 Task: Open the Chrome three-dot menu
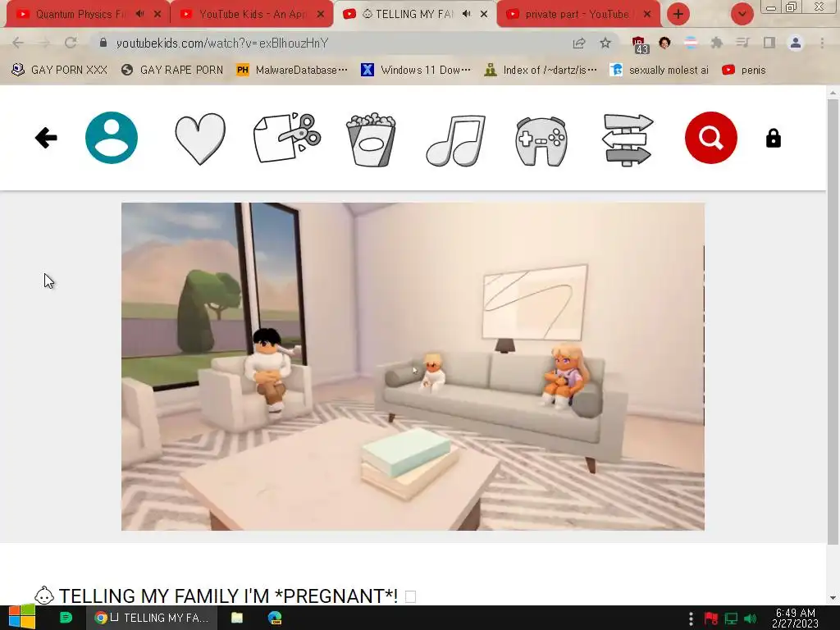pyautogui.click(x=822, y=43)
